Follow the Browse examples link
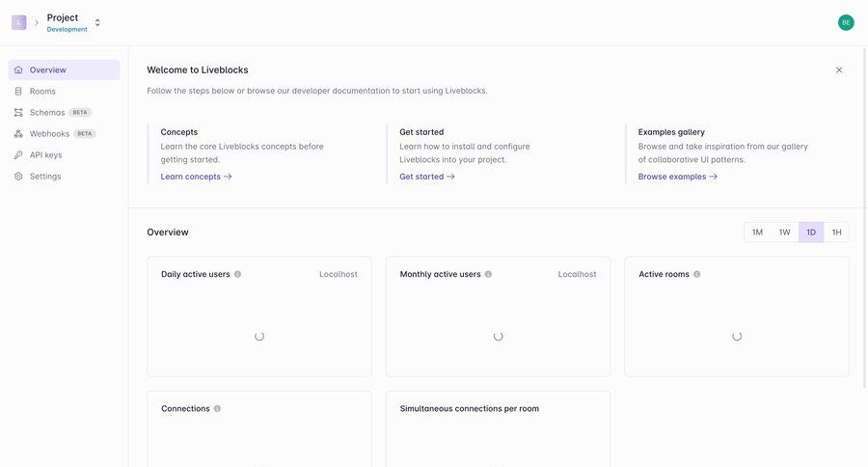868x467 pixels. click(678, 177)
